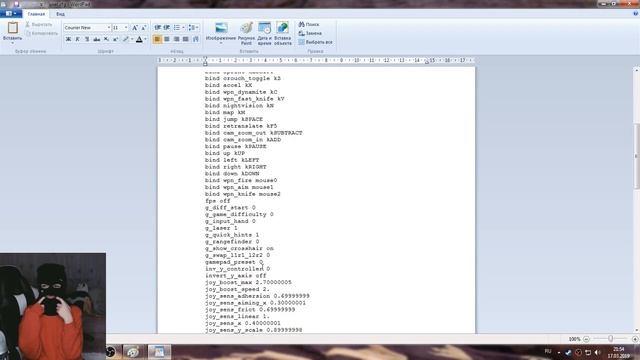Click the scrollbar up arrow
This screenshot has width=640, height=360.
pos(636,71)
